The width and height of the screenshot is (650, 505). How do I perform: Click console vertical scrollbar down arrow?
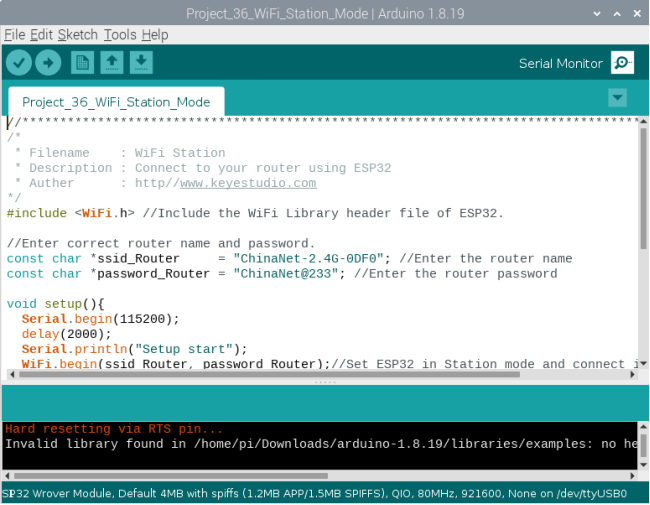643,465
